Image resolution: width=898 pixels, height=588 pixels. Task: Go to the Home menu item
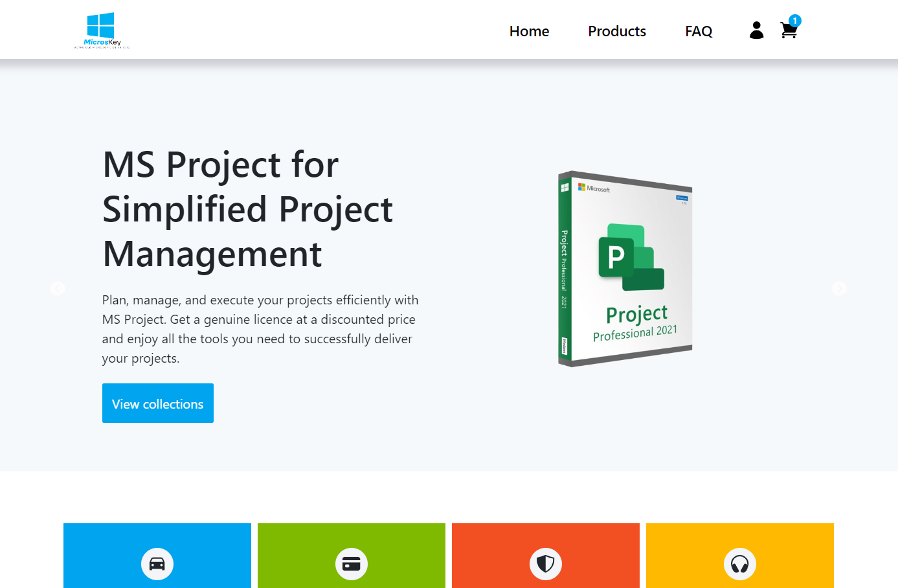tap(529, 31)
